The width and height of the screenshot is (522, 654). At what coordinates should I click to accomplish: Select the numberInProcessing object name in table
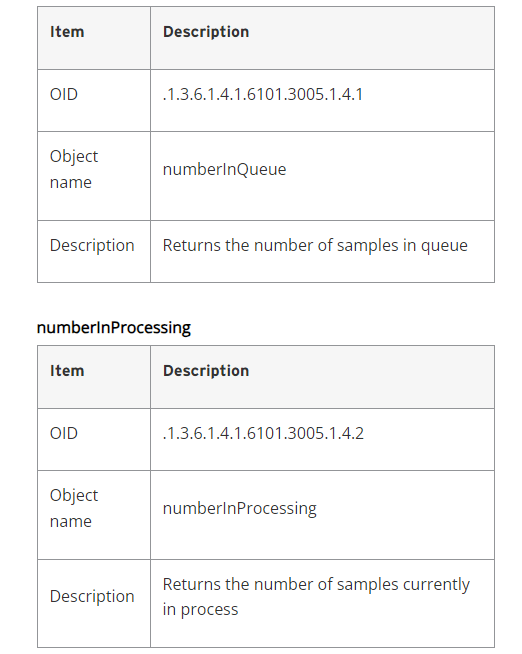point(239,508)
